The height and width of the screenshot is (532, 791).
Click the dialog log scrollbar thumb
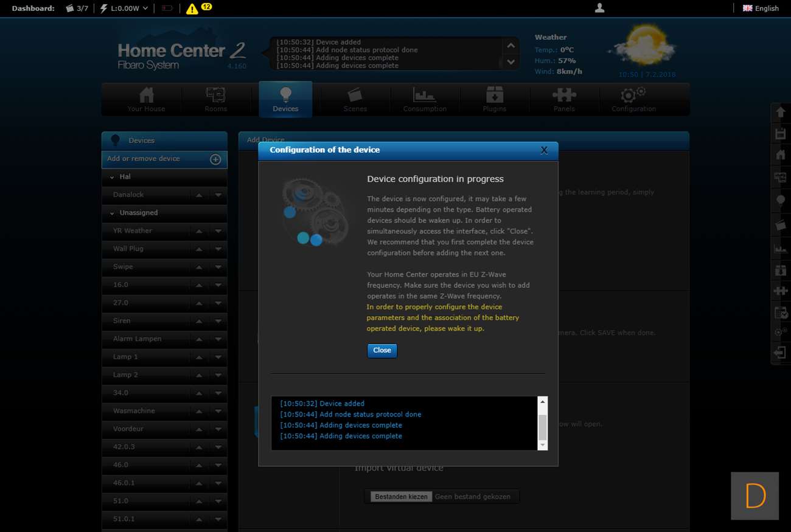(x=543, y=427)
